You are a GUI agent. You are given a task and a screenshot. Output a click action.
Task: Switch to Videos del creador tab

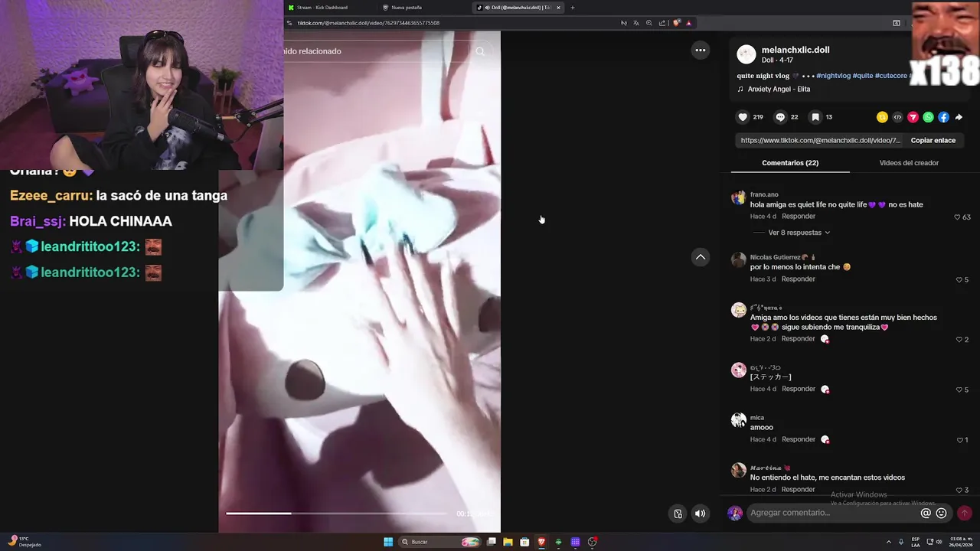(909, 163)
